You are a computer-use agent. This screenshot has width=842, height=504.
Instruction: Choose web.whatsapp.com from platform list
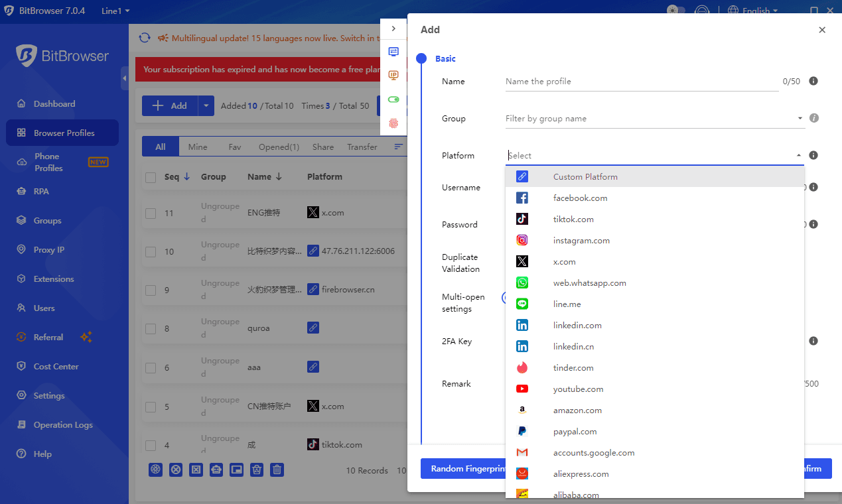654,283
